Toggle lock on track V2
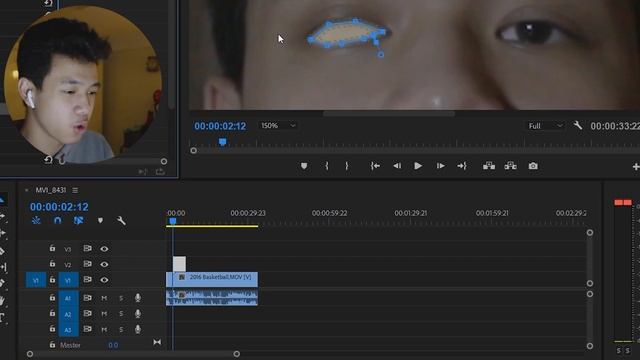Viewport: 640px width, 360px height. pyautogui.click(x=52, y=264)
